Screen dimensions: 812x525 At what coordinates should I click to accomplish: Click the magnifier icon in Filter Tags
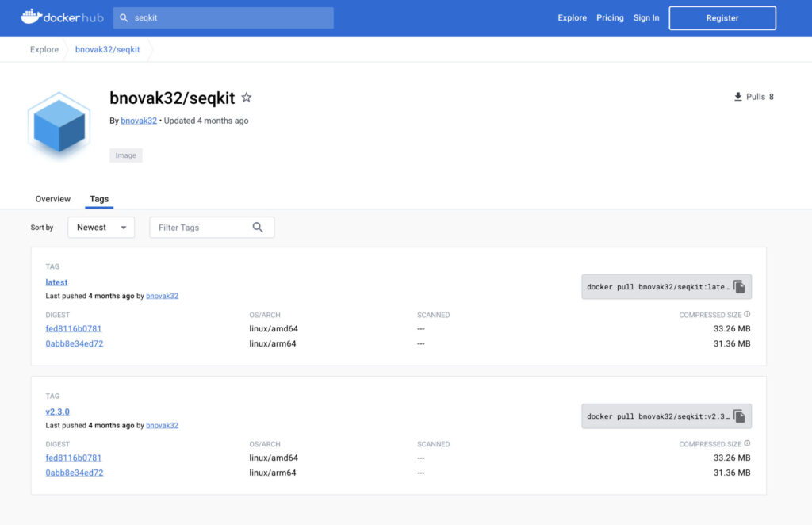pos(258,228)
